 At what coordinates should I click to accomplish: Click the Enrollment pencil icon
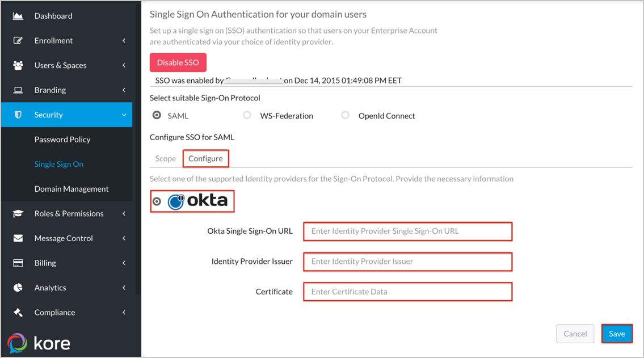[x=18, y=41]
